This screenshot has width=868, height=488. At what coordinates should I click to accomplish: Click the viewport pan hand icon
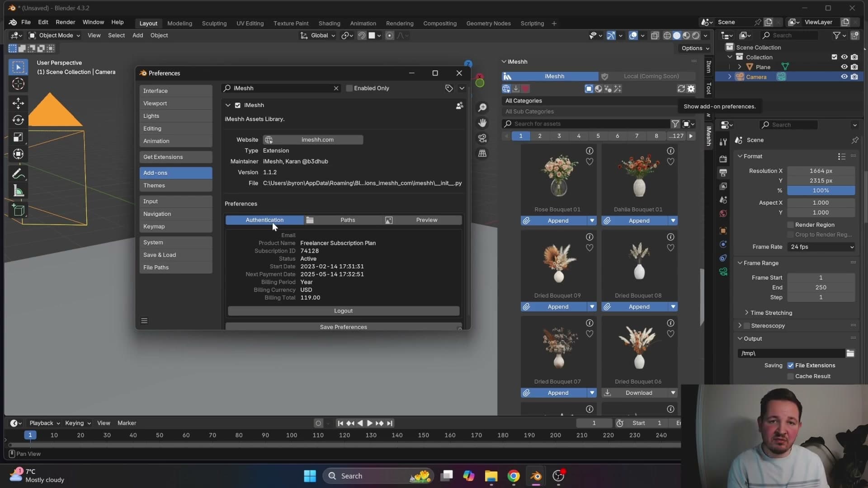coord(483,123)
